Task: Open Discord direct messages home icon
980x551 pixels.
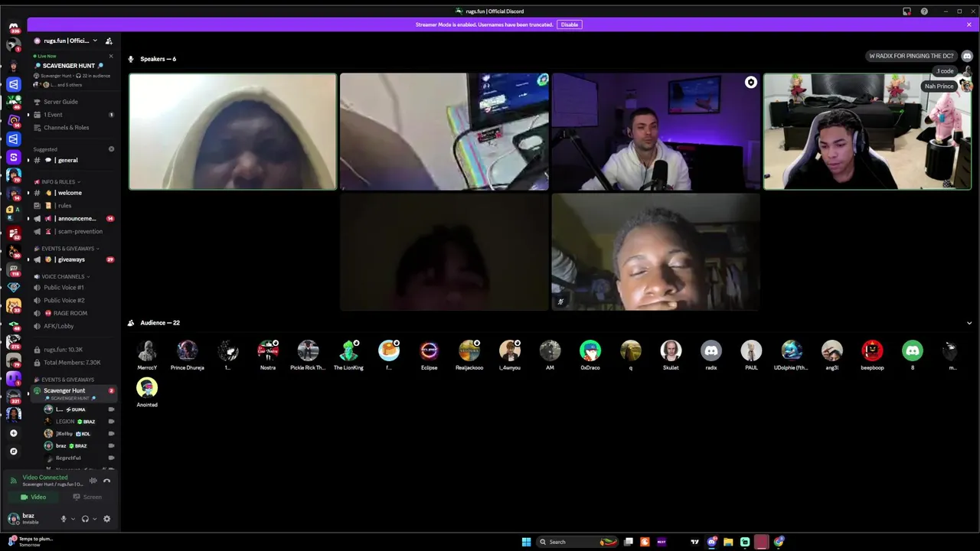Action: [x=14, y=28]
